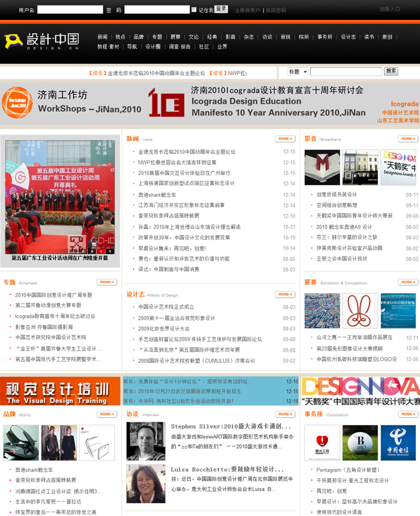
Task: Go to 设计志 in navigation bar
Action: point(348,37)
